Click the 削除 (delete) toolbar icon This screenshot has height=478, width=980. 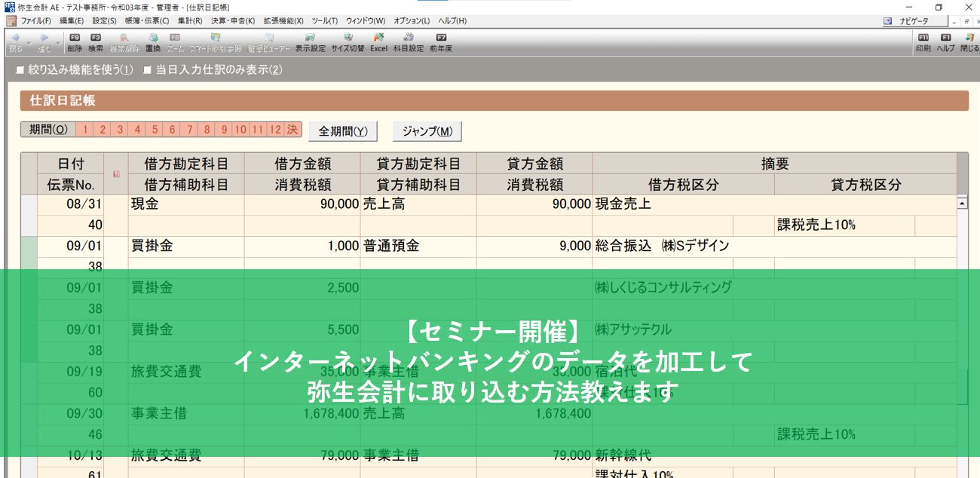click(x=75, y=42)
